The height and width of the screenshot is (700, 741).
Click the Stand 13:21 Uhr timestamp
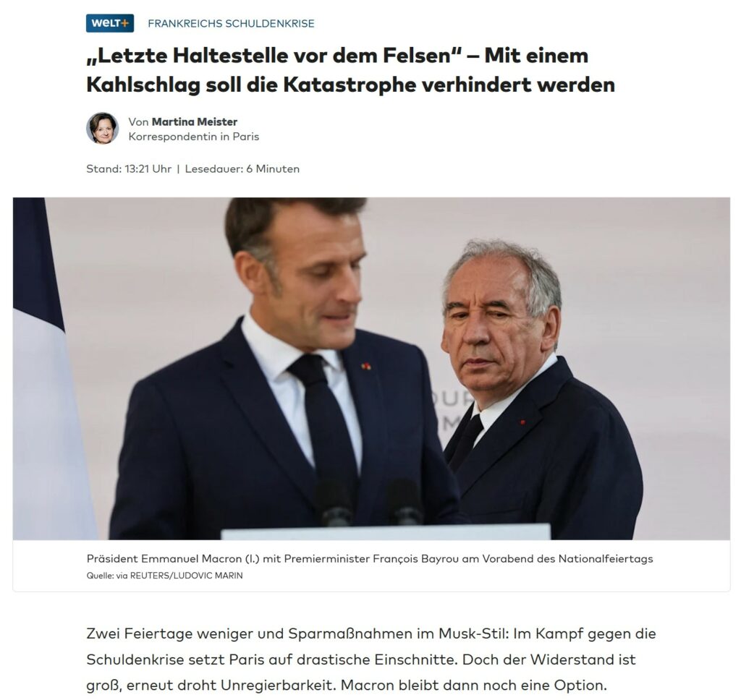(129, 168)
